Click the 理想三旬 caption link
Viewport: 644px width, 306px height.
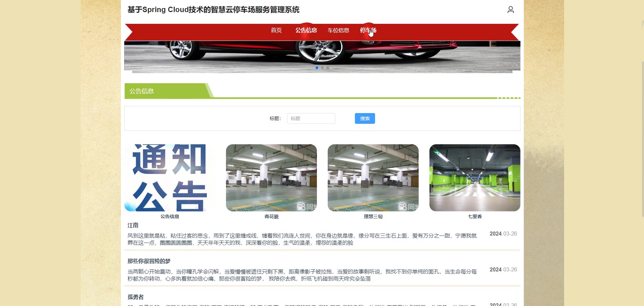click(x=373, y=216)
